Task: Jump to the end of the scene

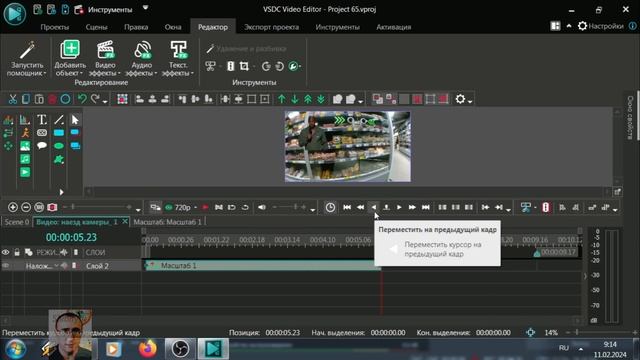Action: (x=425, y=207)
